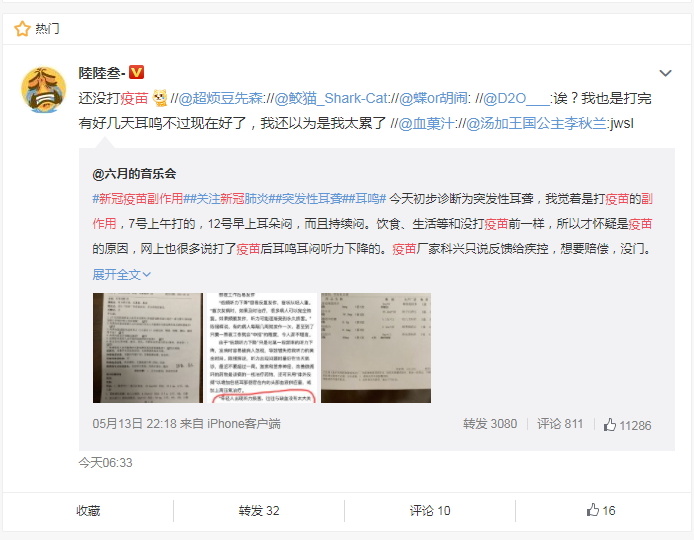The image size is (694, 540).
Task: Open the #新冠疫苗副作用# hashtag
Action: click(x=138, y=199)
